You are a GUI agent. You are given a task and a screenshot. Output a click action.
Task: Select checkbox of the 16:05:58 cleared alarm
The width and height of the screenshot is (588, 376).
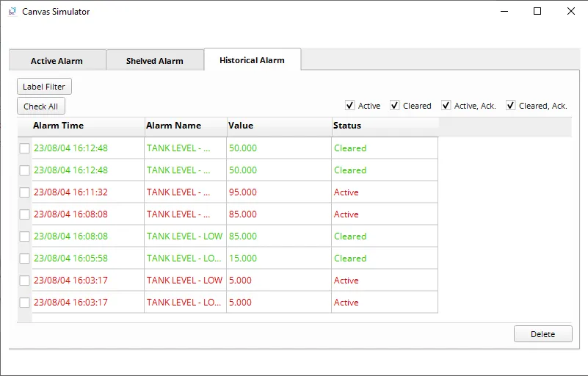coord(25,258)
